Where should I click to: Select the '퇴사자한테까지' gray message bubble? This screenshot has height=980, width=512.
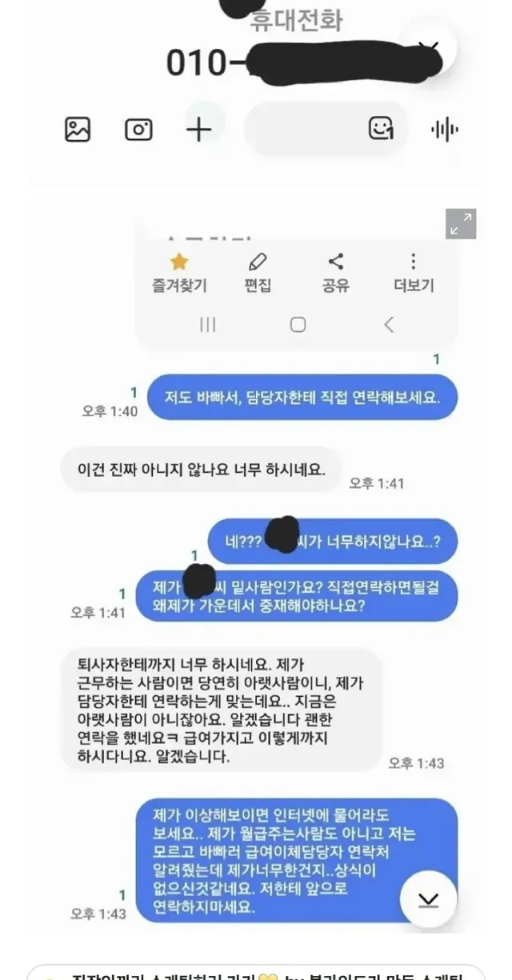pos(222,710)
